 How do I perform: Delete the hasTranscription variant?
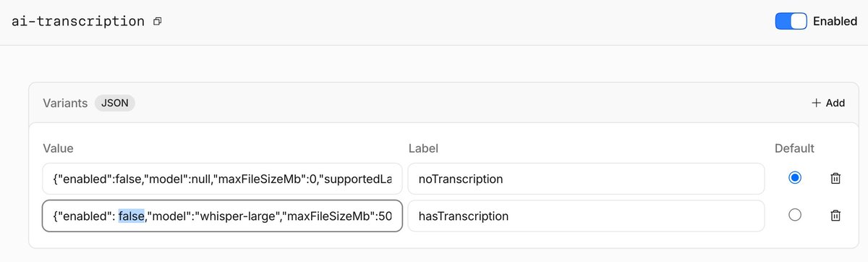(835, 215)
